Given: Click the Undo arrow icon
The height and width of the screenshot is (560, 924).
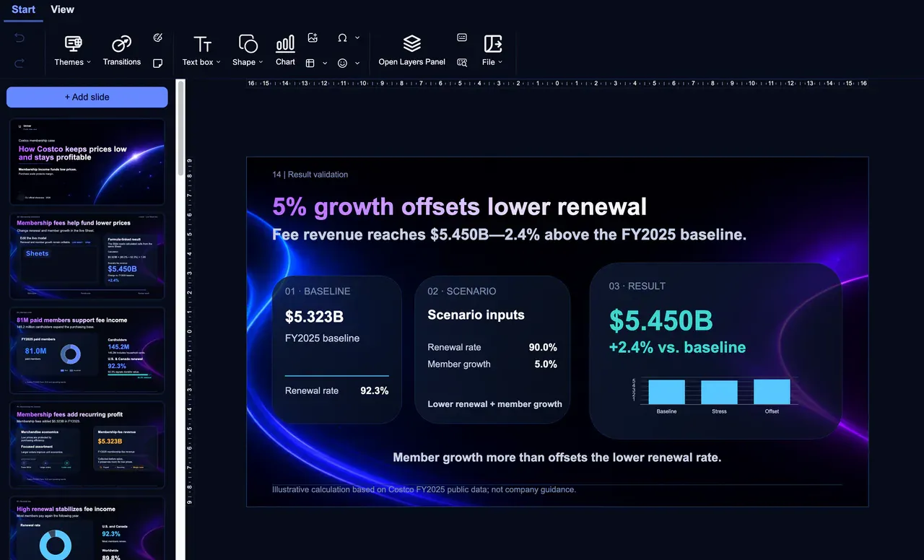Looking at the screenshot, I should pos(19,38).
